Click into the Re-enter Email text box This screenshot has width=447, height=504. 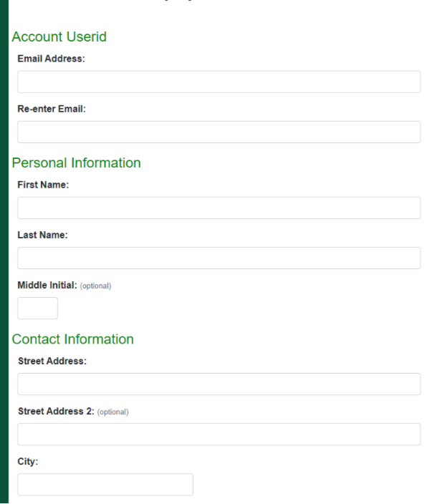click(218, 132)
